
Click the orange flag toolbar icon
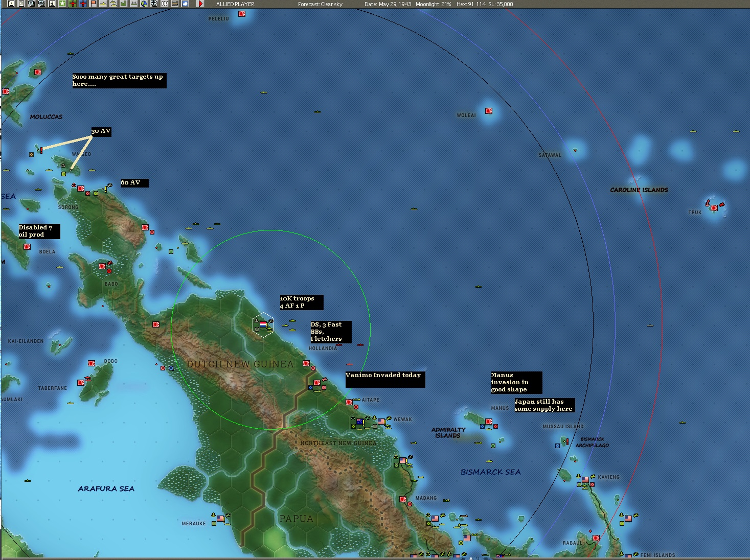(x=93, y=4)
